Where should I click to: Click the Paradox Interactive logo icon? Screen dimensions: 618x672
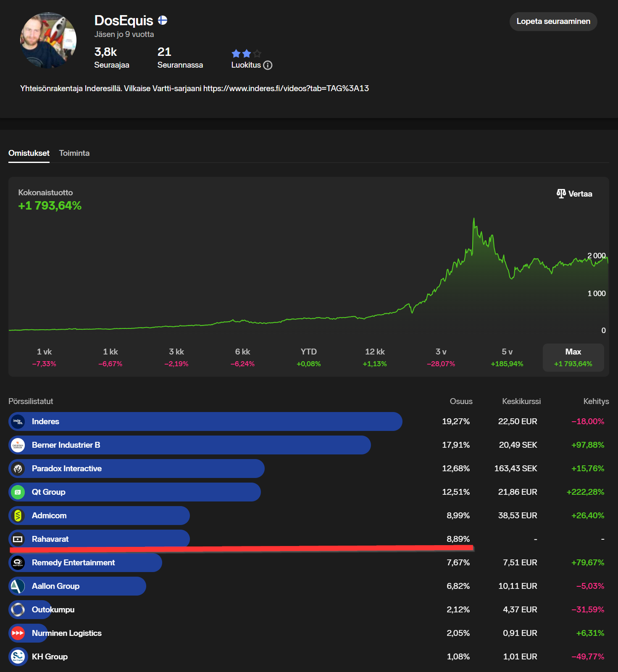pos(18,468)
